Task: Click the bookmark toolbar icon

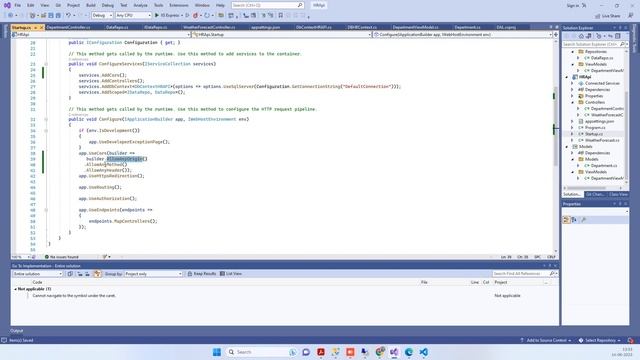Action: point(280,15)
